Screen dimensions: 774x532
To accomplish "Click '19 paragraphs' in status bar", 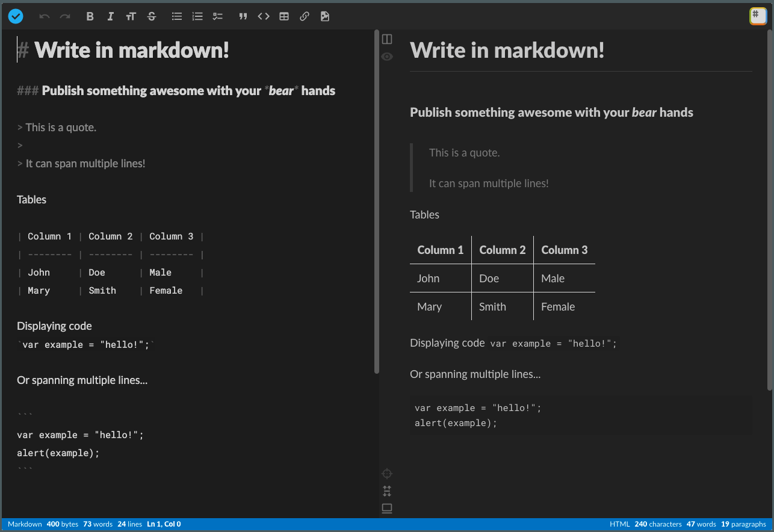I will tap(743, 524).
